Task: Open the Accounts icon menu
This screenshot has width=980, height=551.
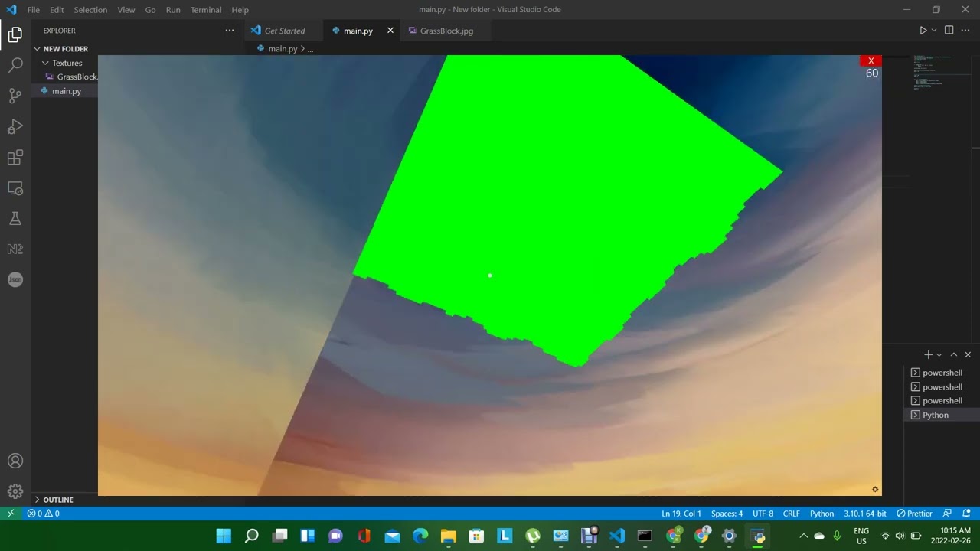Action: (x=15, y=461)
